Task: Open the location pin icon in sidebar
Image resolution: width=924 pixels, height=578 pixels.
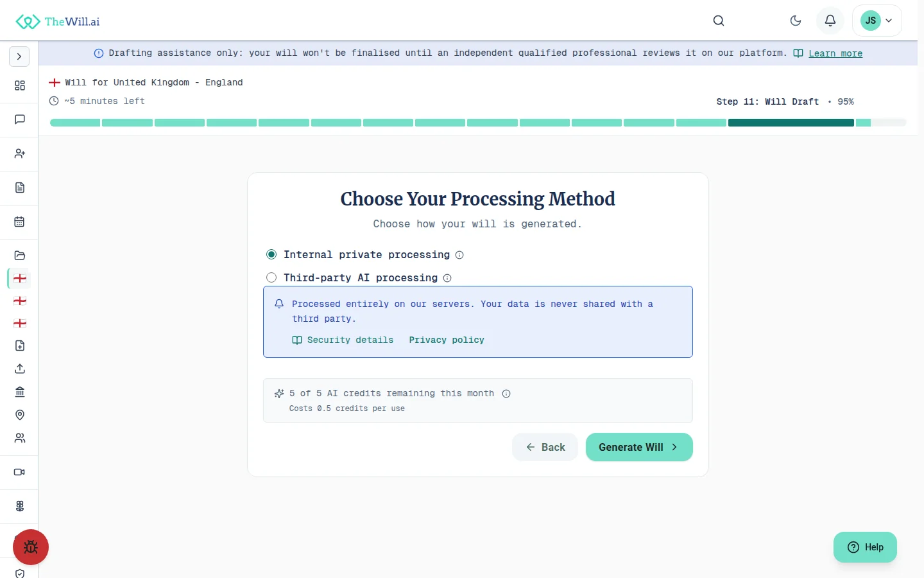Action: pos(20,415)
